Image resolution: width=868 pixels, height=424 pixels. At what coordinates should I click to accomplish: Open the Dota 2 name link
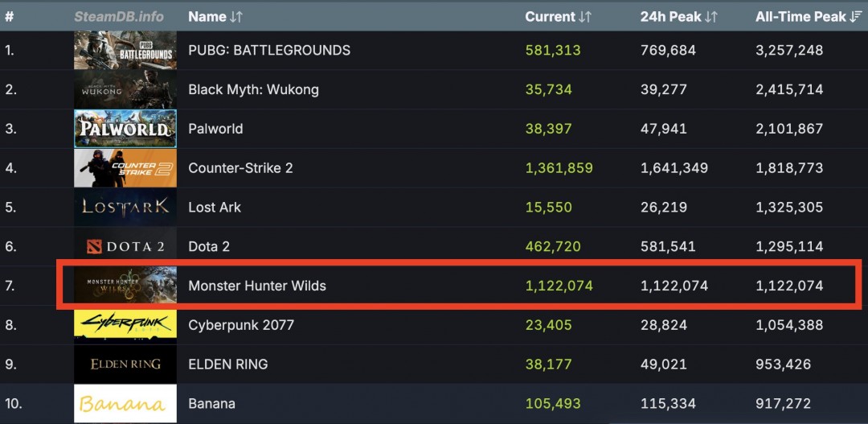[209, 246]
